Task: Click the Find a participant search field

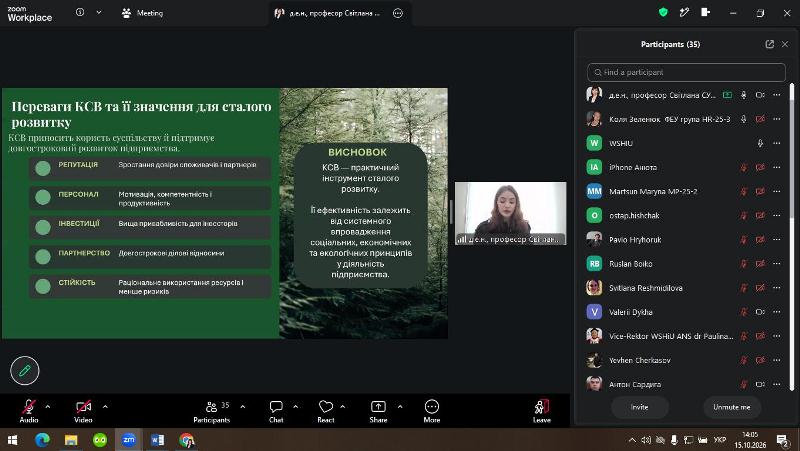Action: pyautogui.click(x=686, y=72)
